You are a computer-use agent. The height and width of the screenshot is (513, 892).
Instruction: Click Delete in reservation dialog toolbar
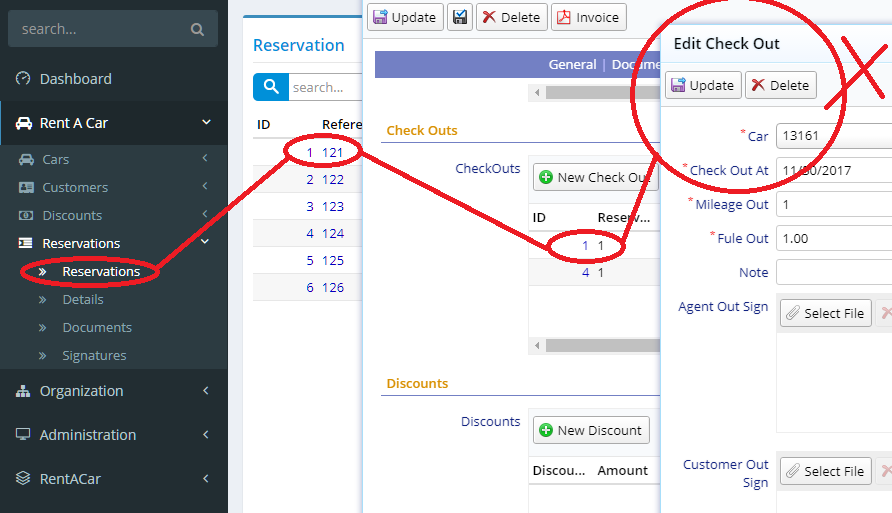tap(512, 17)
